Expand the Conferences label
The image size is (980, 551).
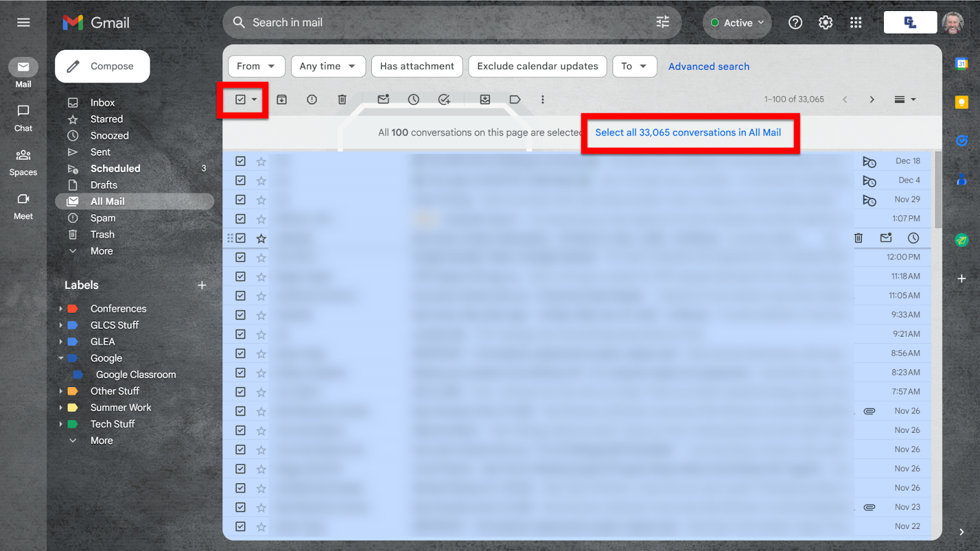(61, 309)
